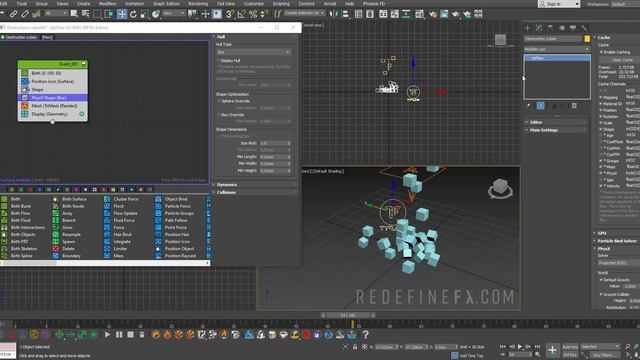
Task: Toggle the Box Override checkbox
Action: coord(219,115)
